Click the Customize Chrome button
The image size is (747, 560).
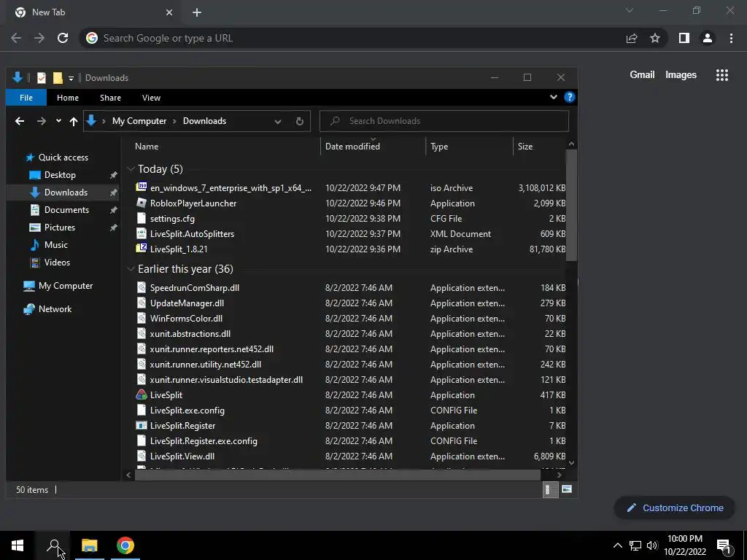click(x=675, y=508)
